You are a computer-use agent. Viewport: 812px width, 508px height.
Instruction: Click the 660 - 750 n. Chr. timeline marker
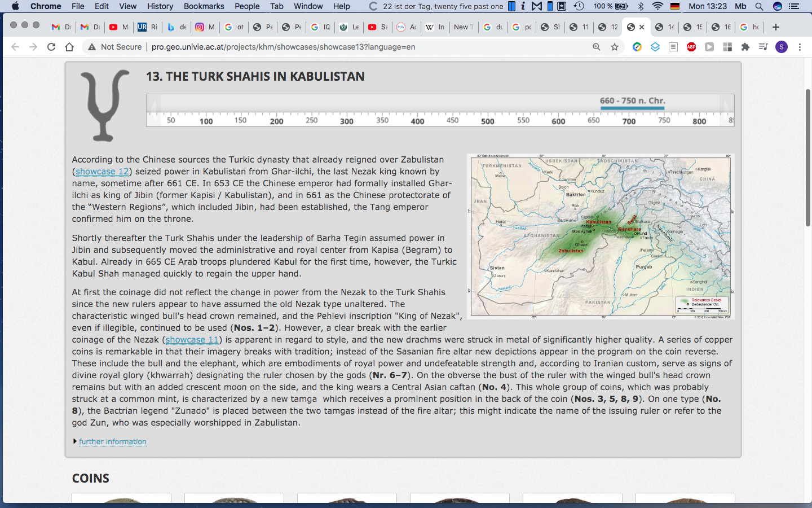633,102
